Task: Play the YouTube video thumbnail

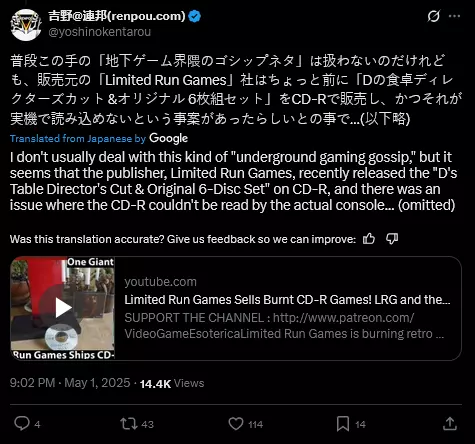Action: pyautogui.click(x=63, y=308)
